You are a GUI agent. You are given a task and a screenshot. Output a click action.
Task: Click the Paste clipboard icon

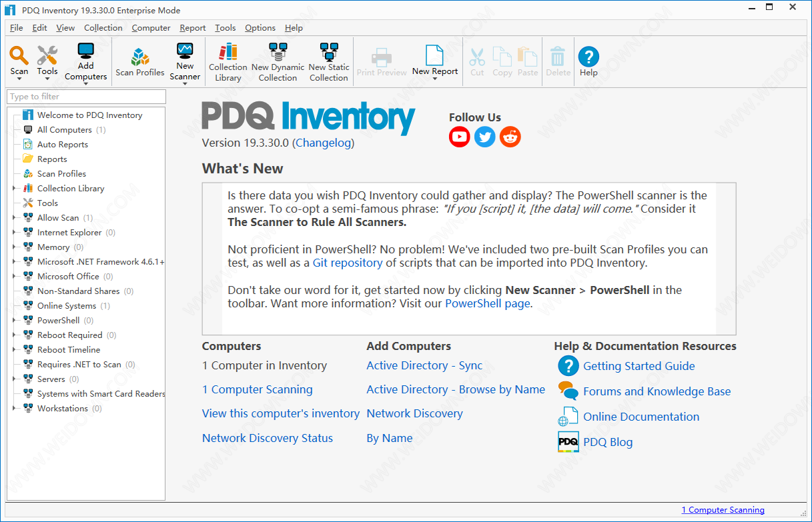(527, 57)
